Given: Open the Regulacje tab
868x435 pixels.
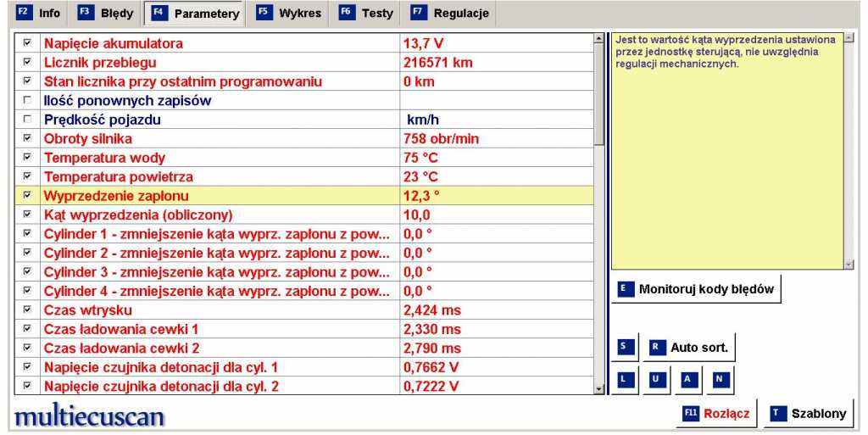Looking at the screenshot, I should coord(450,14).
